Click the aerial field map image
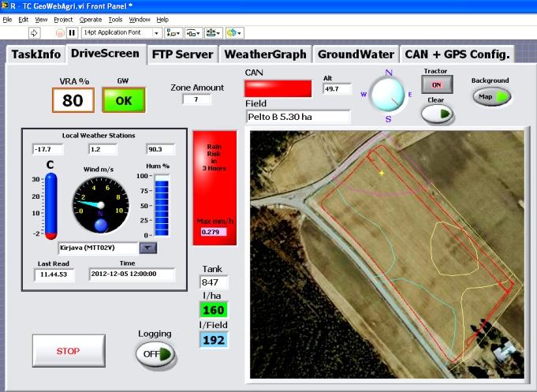 (x=387, y=255)
